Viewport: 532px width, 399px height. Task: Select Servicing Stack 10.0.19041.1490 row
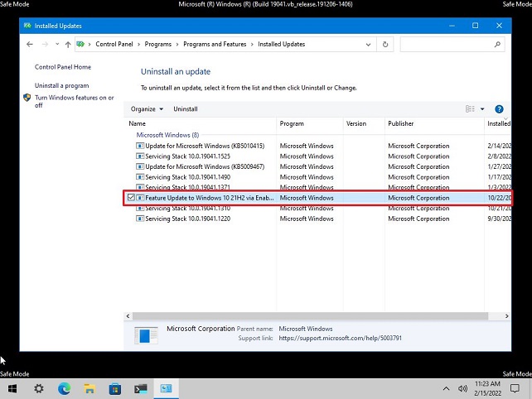point(187,177)
